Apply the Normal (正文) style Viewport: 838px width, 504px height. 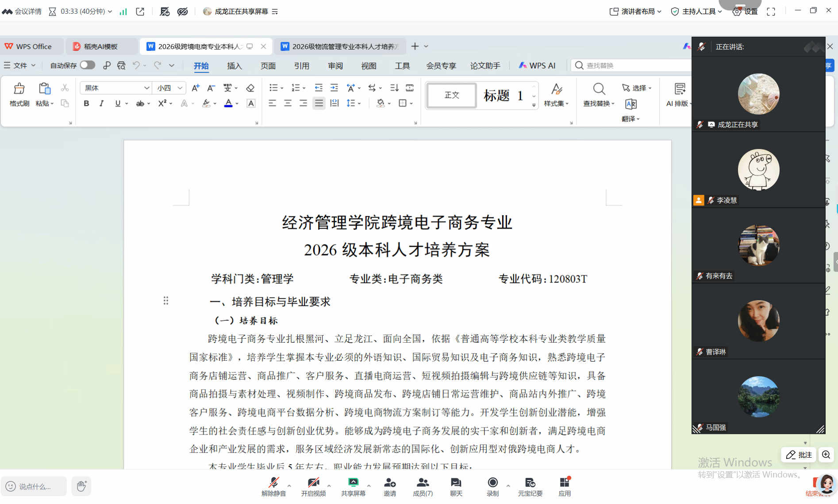pyautogui.click(x=452, y=95)
